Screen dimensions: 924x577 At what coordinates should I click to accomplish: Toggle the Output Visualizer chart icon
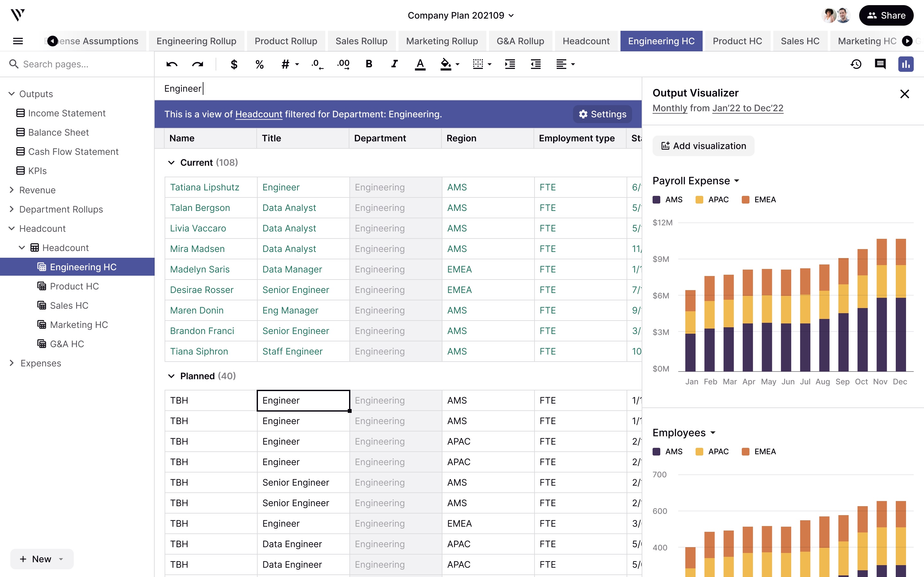pyautogui.click(x=905, y=64)
